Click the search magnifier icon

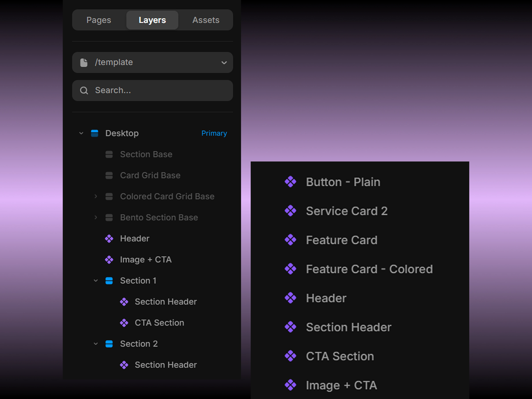[84, 90]
